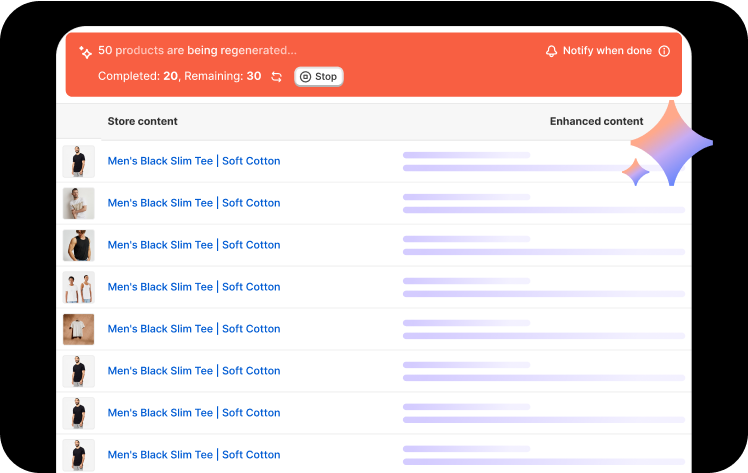The image size is (748, 473).
Task: Click the small gradient sparkle star
Action: 635,173
